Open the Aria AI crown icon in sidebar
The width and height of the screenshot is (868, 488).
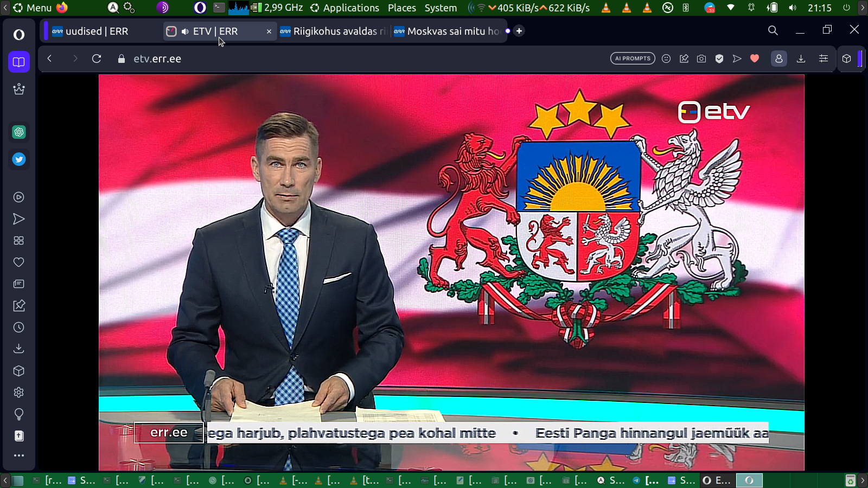(19, 89)
